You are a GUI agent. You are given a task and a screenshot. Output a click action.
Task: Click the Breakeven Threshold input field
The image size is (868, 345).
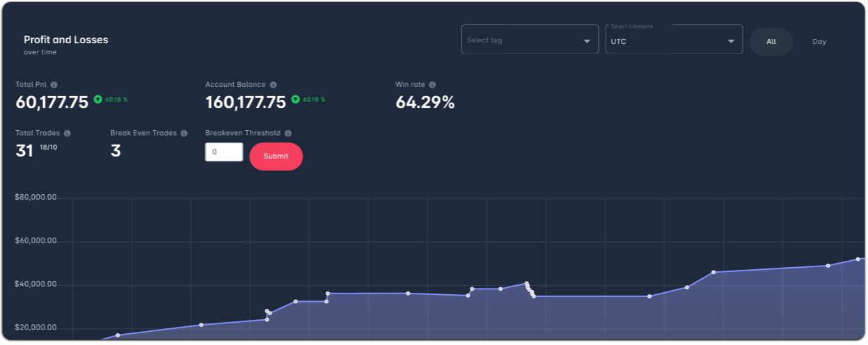click(224, 152)
